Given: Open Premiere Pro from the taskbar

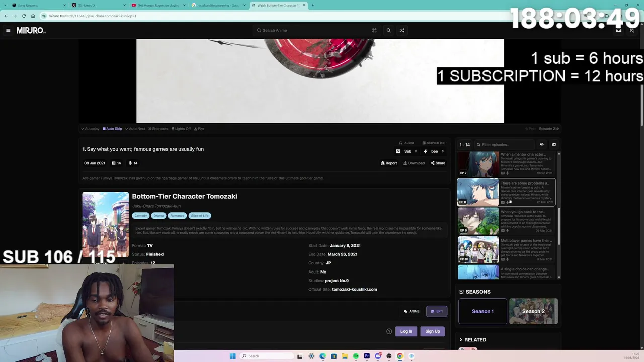Looking at the screenshot, I should (367, 356).
